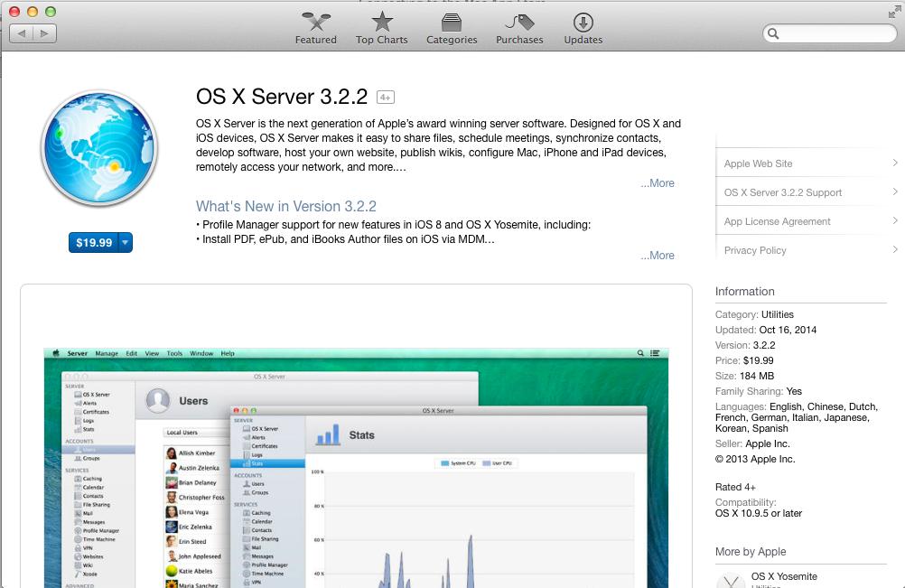Close the App Store window
Screen dimensions: 905x588
pyautogui.click(x=15, y=12)
